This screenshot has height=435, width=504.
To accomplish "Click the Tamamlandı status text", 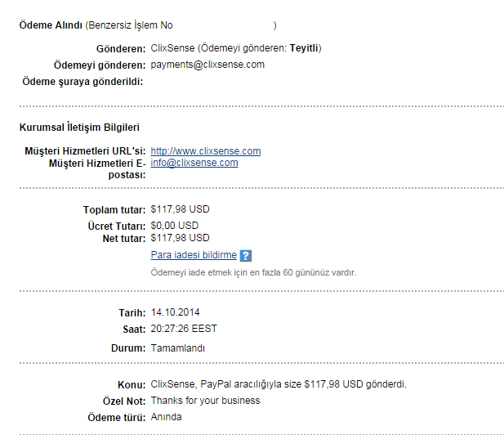I will (x=178, y=348).
